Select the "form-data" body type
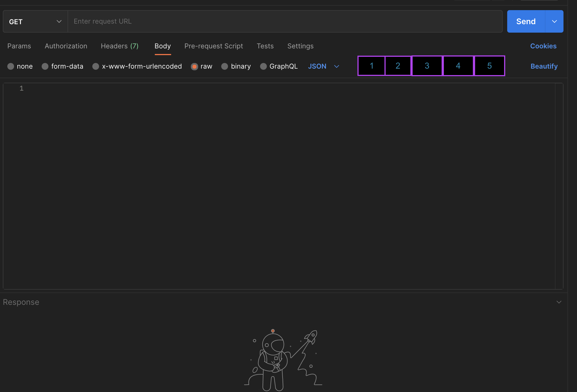 point(62,66)
